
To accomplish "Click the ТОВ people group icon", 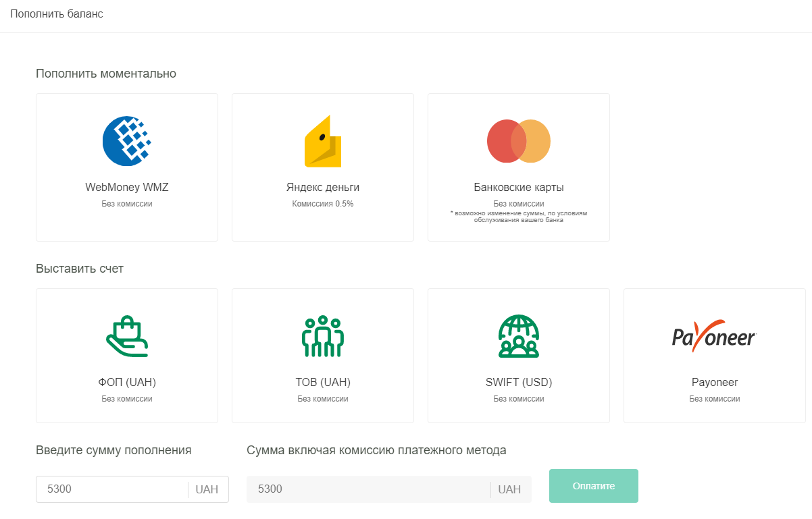I will 322,336.
